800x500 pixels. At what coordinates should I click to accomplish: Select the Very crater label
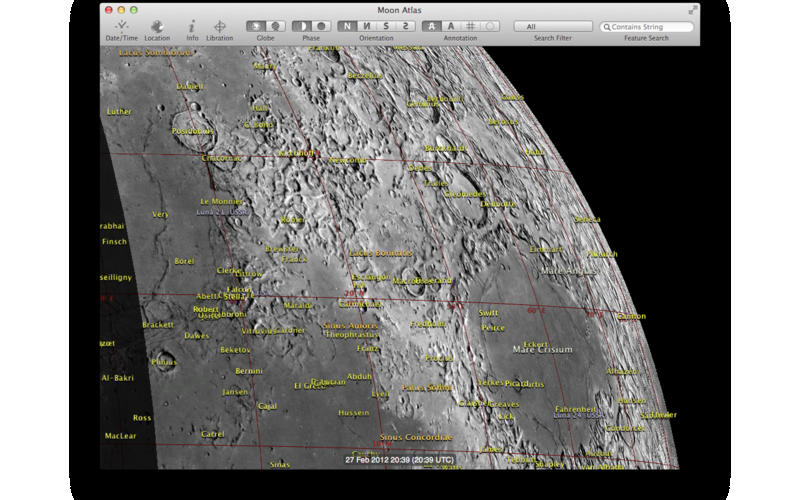pos(160,215)
